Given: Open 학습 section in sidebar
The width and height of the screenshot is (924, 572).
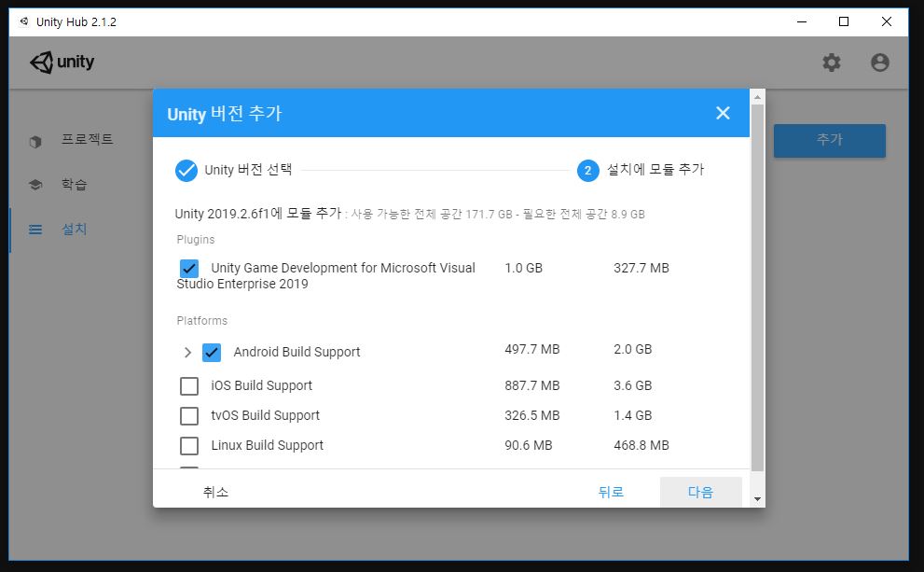Looking at the screenshot, I should tap(75, 185).
